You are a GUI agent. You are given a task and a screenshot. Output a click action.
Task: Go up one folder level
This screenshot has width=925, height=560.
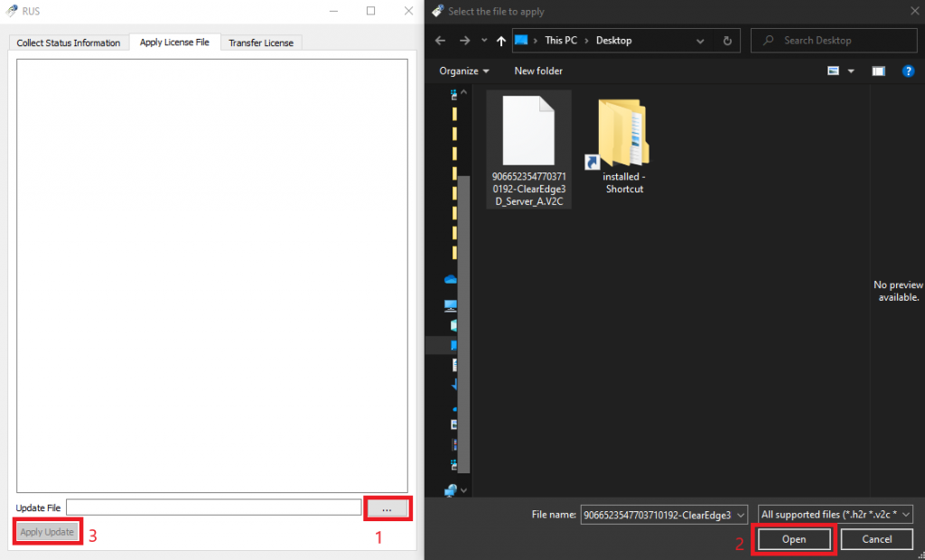(x=501, y=41)
